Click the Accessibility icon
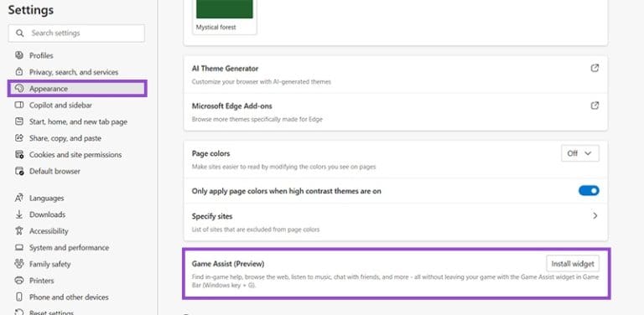Image resolution: width=644 pixels, height=315 pixels. tap(19, 231)
